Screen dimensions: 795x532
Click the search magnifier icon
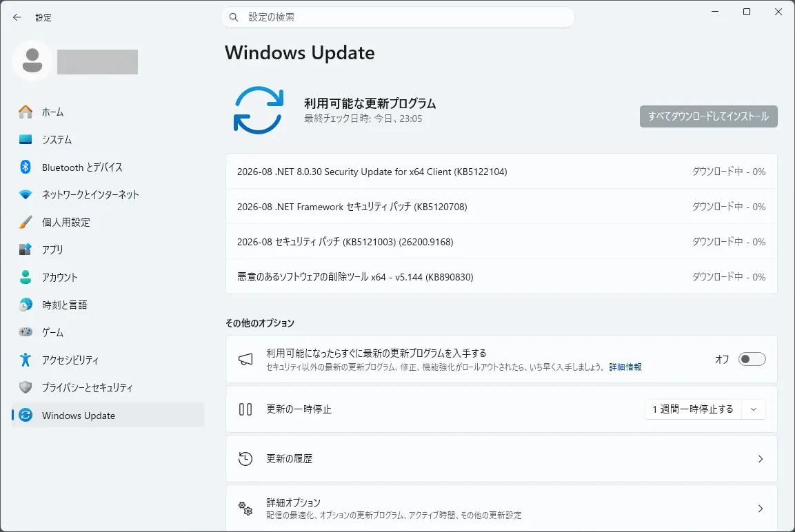coord(234,17)
